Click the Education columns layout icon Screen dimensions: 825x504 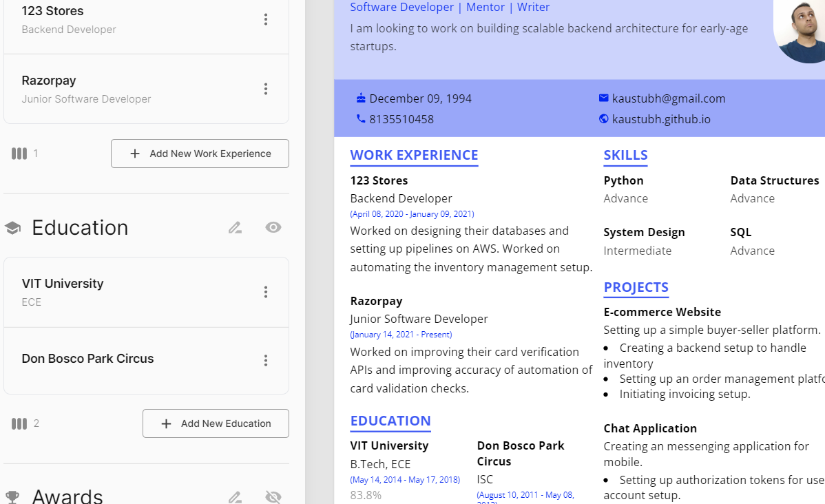tap(19, 423)
